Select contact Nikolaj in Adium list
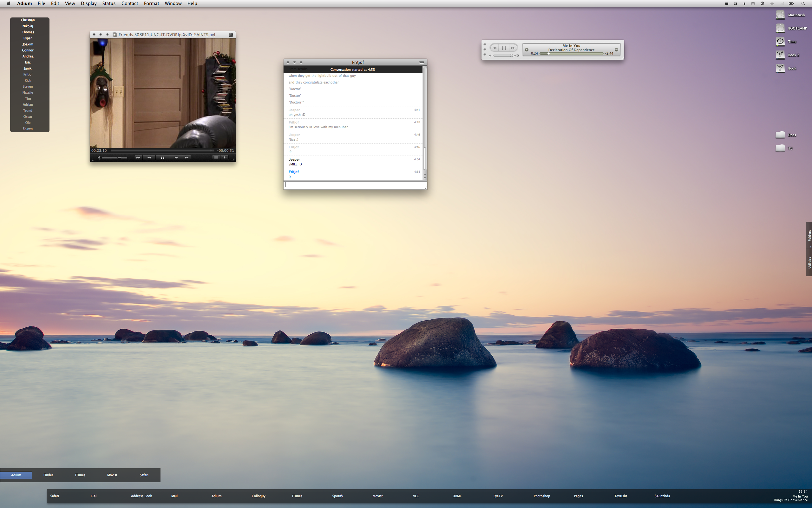The height and width of the screenshot is (508, 812). click(28, 26)
